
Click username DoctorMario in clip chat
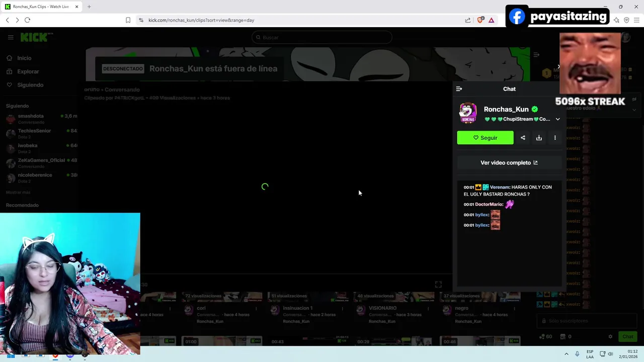489,205
